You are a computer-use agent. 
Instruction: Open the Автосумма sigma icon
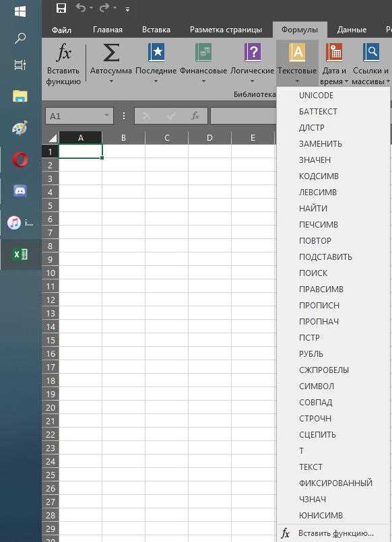coord(111,53)
